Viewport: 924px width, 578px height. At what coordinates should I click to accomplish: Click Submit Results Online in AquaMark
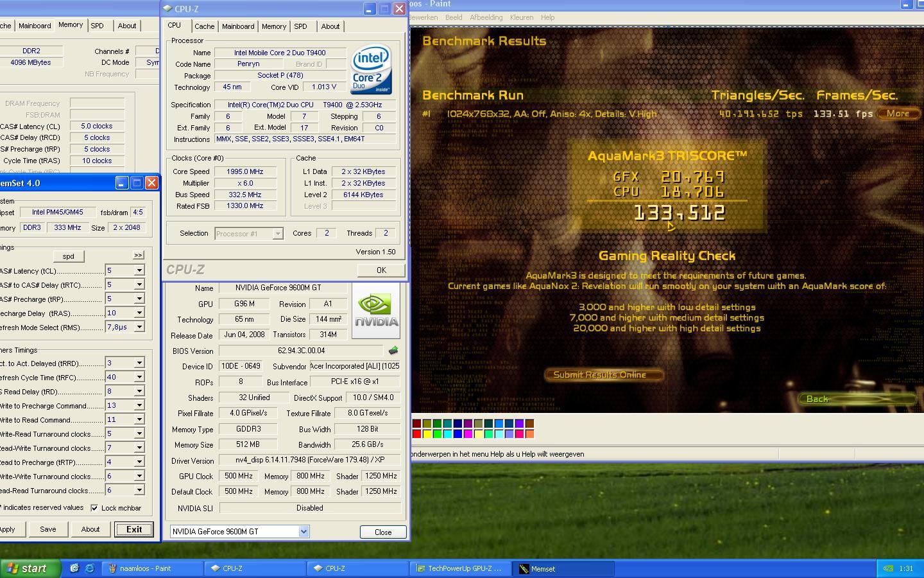pos(603,375)
